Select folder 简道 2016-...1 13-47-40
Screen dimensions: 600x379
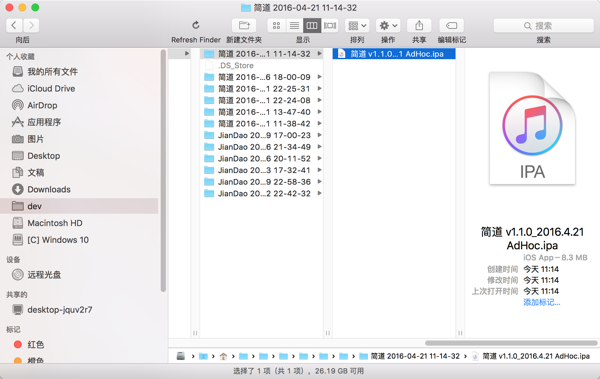pos(262,112)
